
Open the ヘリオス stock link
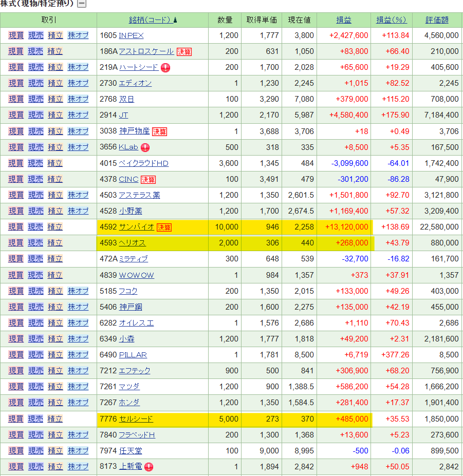(132, 243)
